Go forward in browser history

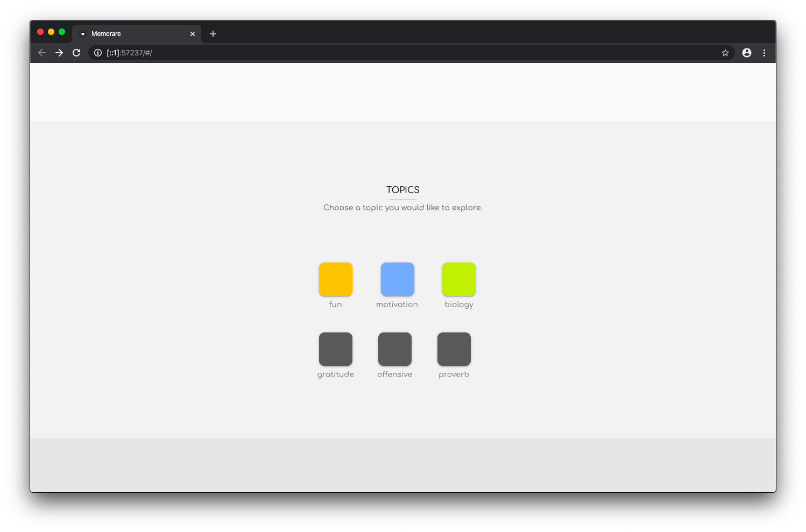59,53
